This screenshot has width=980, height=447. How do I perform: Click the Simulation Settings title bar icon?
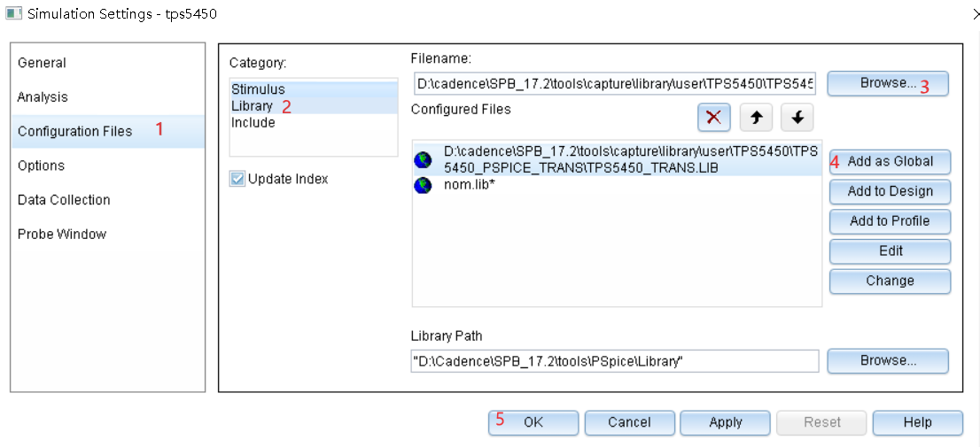coord(13,13)
